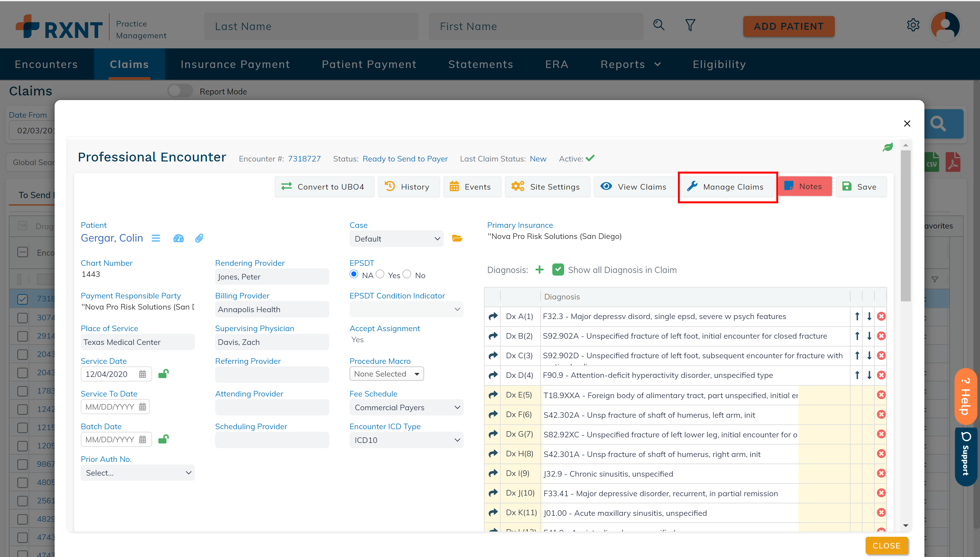Click the patient list menu icon

point(156,238)
